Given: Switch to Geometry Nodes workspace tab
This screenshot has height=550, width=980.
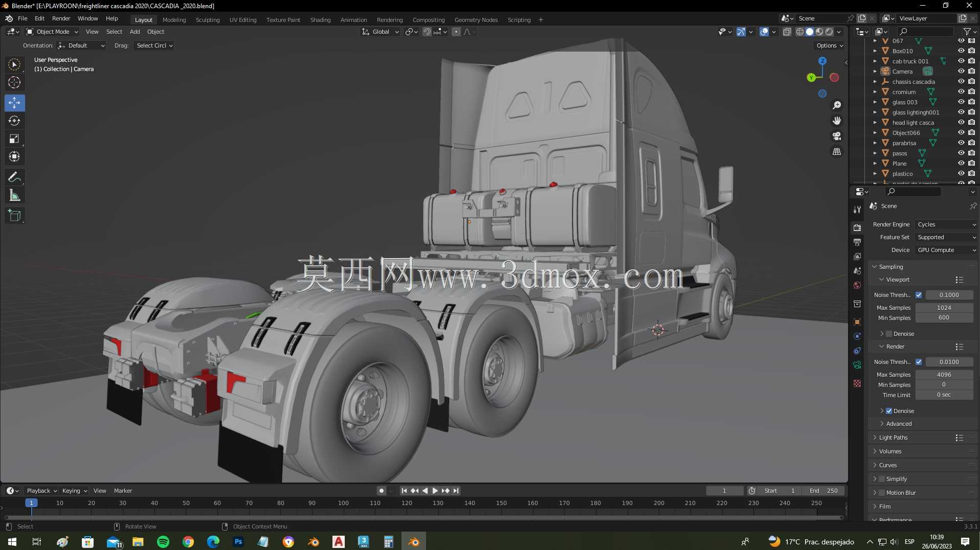Looking at the screenshot, I should tap(476, 20).
